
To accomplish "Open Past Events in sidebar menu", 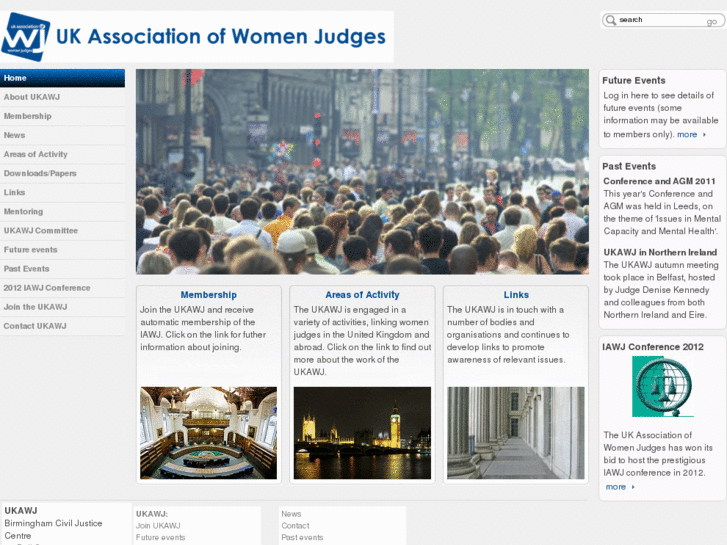I will click(x=62, y=269).
